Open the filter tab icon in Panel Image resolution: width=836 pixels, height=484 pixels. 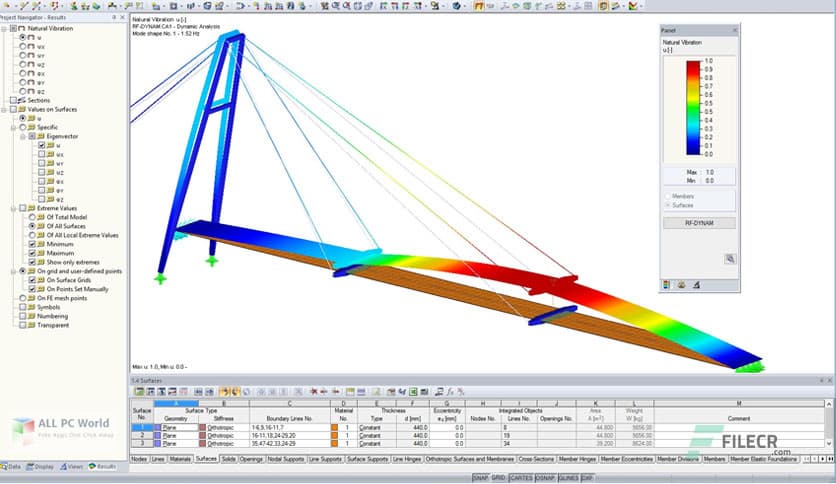(x=696, y=285)
